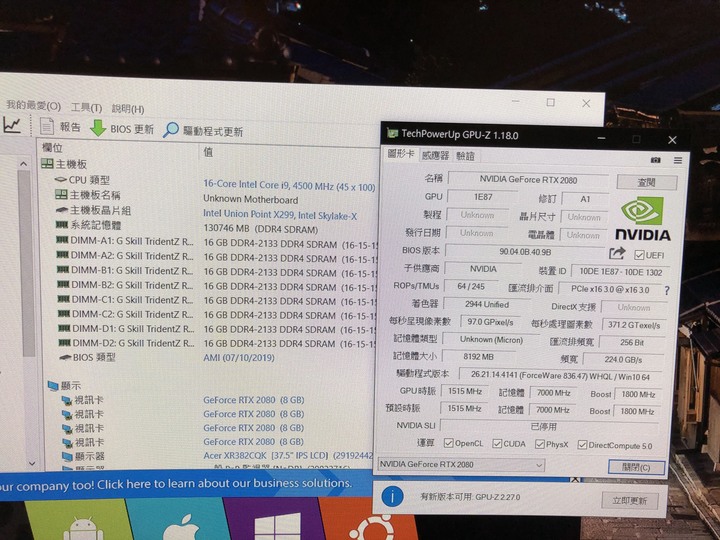Click the bus interface question mark
The height and width of the screenshot is (540, 720).
click(667, 290)
